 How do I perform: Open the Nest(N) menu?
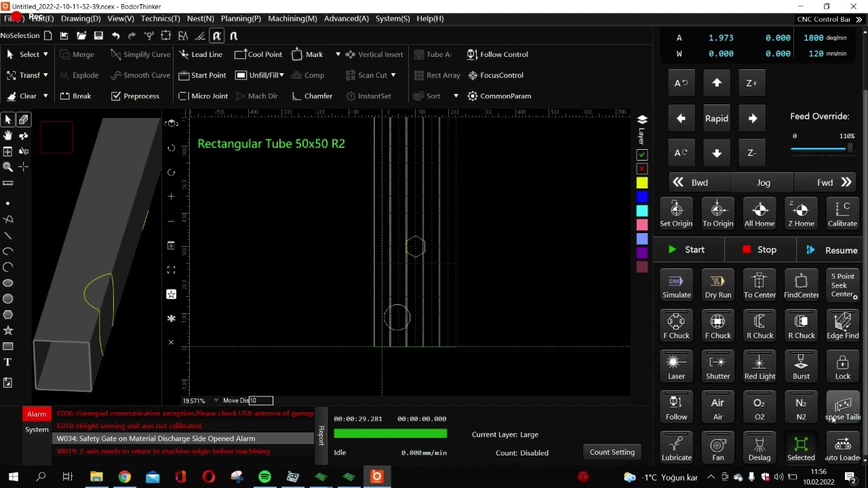click(x=200, y=18)
